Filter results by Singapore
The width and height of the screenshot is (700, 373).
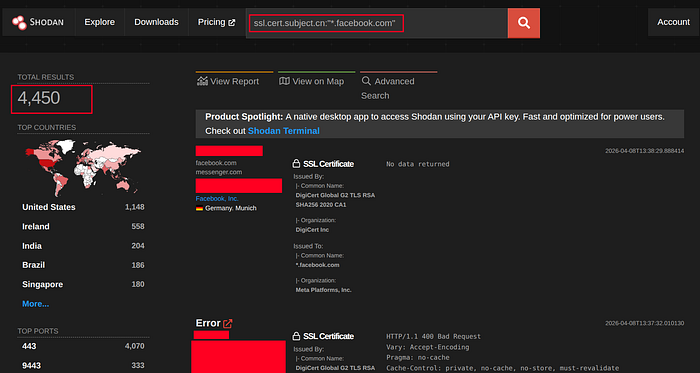tap(42, 284)
